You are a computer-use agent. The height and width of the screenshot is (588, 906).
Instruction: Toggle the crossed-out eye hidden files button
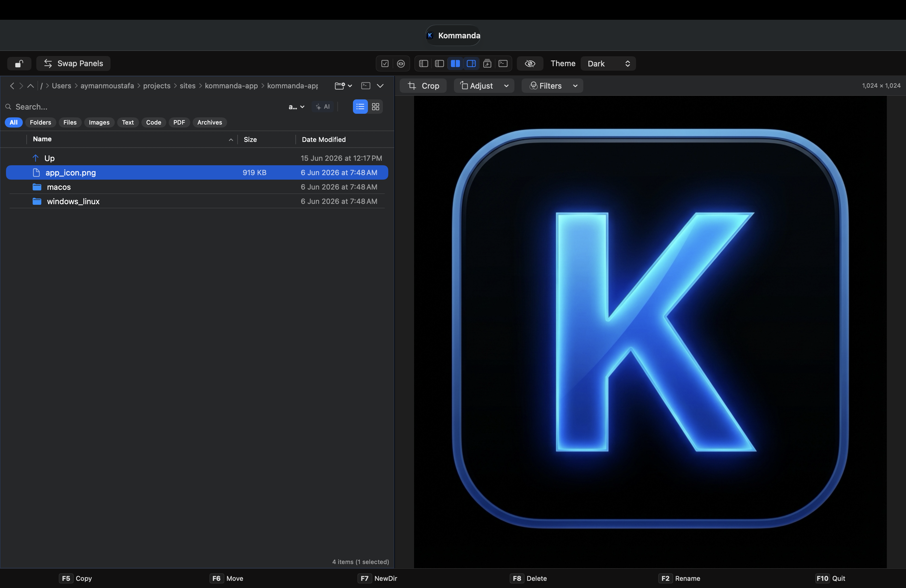tap(530, 63)
